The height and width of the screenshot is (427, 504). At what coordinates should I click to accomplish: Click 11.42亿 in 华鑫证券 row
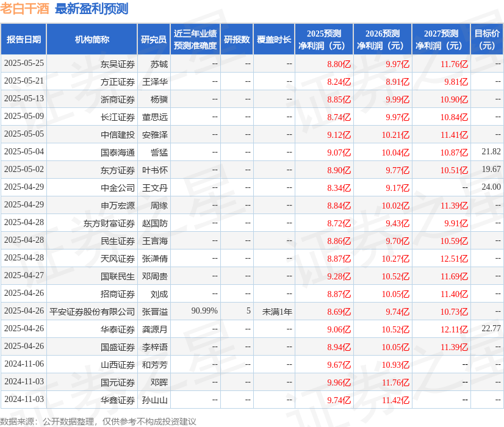(395, 400)
